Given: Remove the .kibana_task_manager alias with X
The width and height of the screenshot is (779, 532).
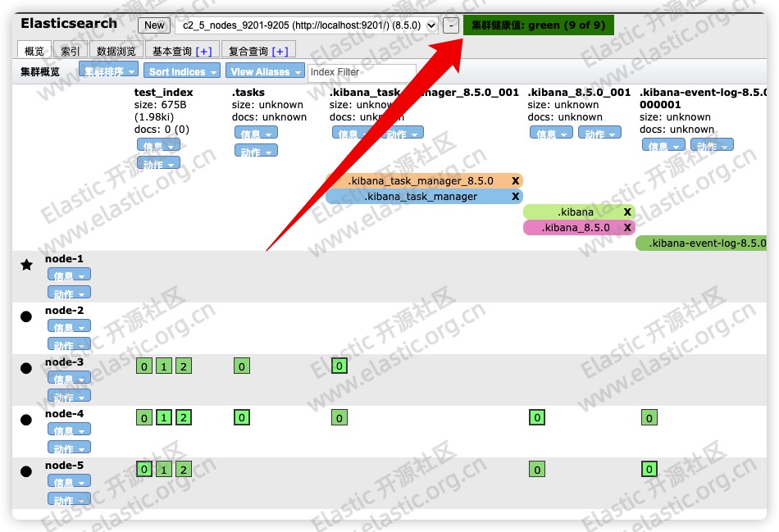Looking at the screenshot, I should [515, 196].
